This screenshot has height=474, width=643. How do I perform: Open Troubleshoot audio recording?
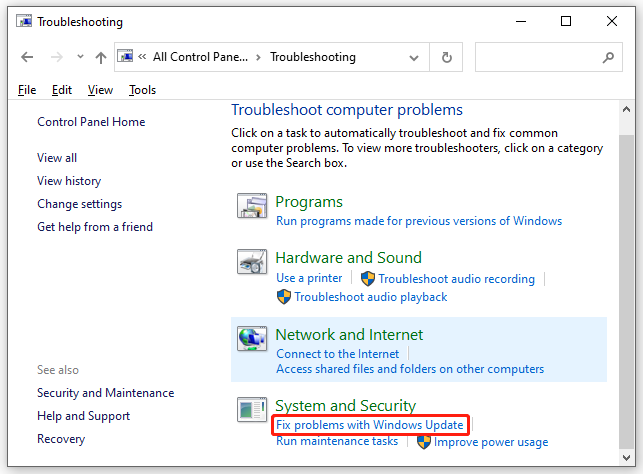coord(456,279)
